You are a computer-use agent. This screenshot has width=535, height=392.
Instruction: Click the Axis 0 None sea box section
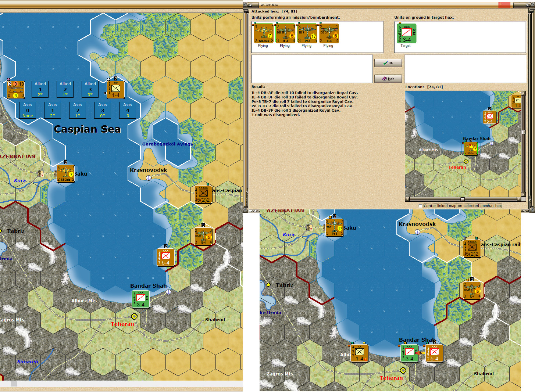point(28,110)
